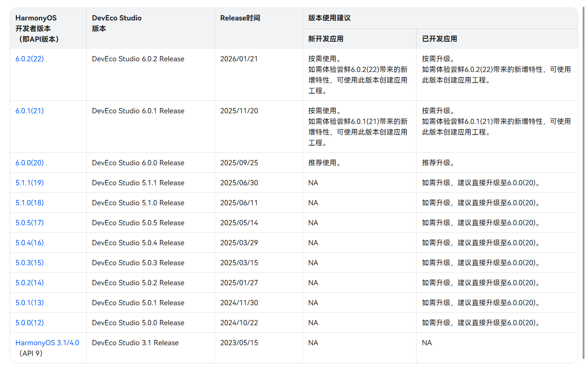The width and height of the screenshot is (588, 367).
Task: Open the 6.0.0(20) version link
Action: coord(29,163)
